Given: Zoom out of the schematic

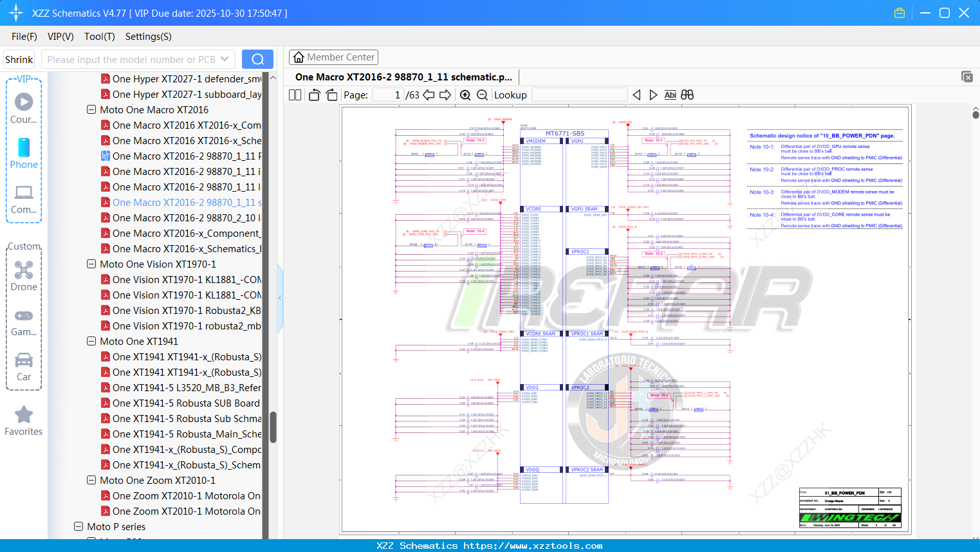Looking at the screenshot, I should (481, 94).
